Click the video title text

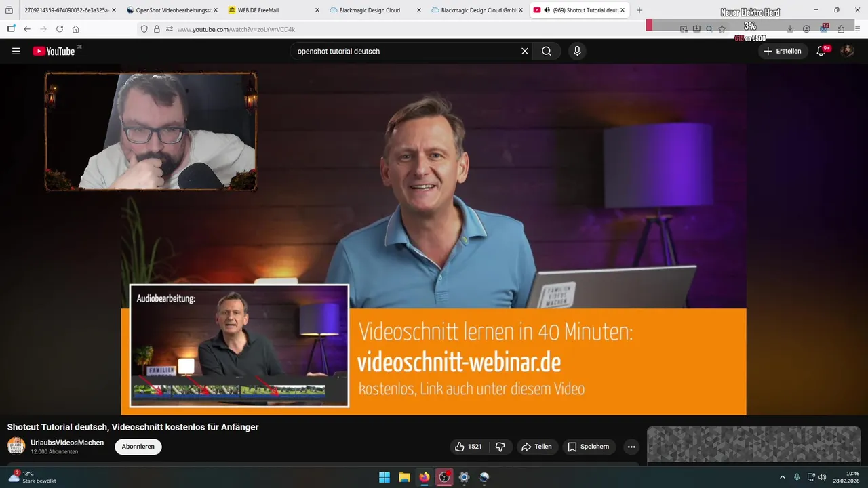(x=133, y=427)
